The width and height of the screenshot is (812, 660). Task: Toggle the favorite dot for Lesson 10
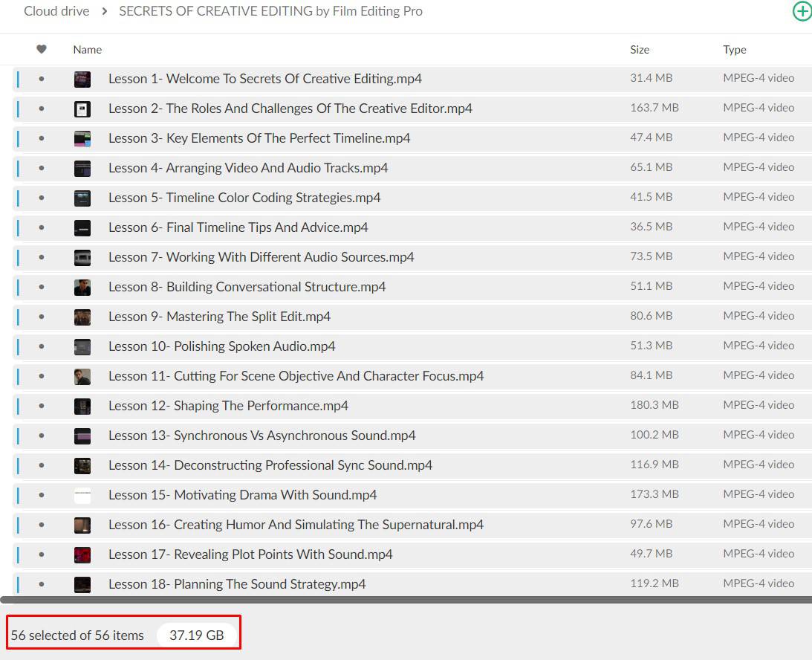tap(42, 346)
